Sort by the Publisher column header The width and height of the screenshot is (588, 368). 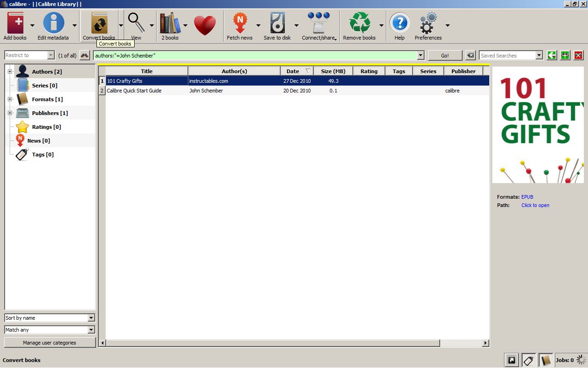[464, 71]
